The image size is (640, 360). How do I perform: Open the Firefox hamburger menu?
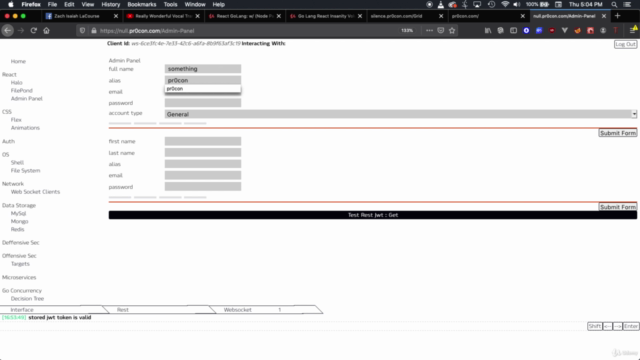[633, 31]
